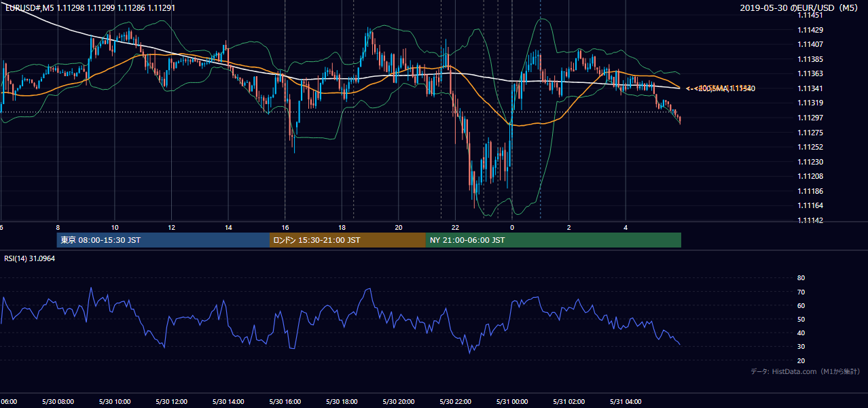Click the hour label 18 under price chart
The height and width of the screenshot is (408, 868).
[x=342, y=228]
